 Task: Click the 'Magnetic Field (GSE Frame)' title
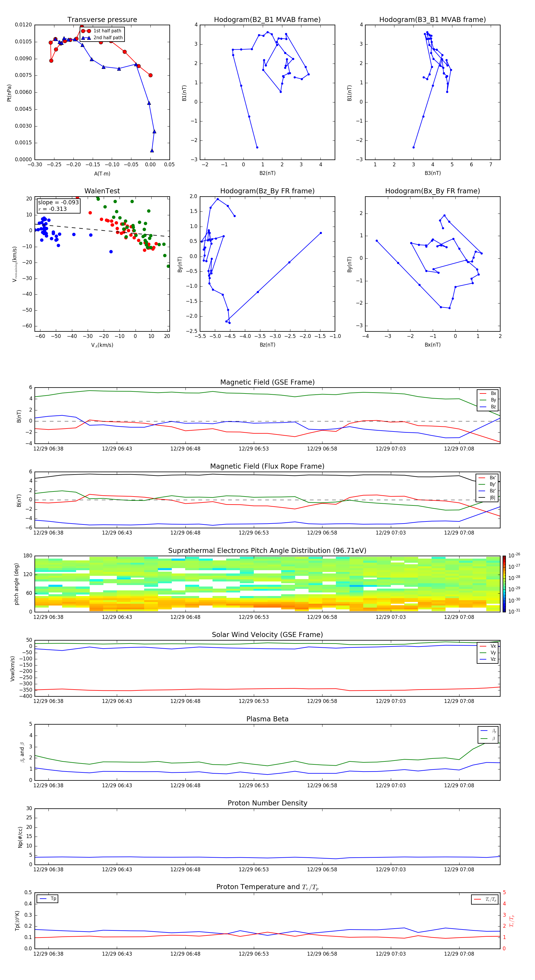pos(267,382)
